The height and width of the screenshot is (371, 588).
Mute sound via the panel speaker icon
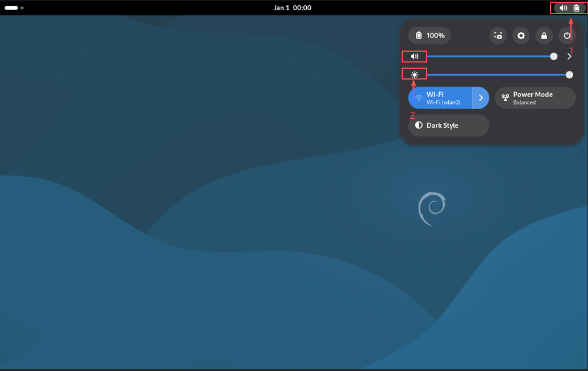point(415,56)
